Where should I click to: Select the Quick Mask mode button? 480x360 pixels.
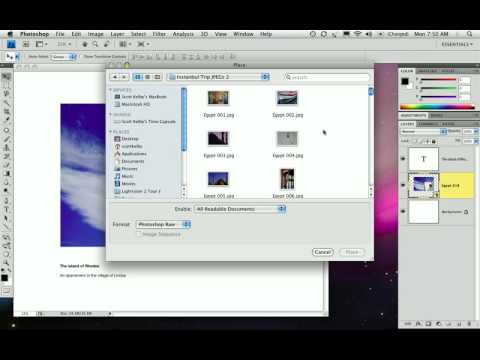(6, 291)
